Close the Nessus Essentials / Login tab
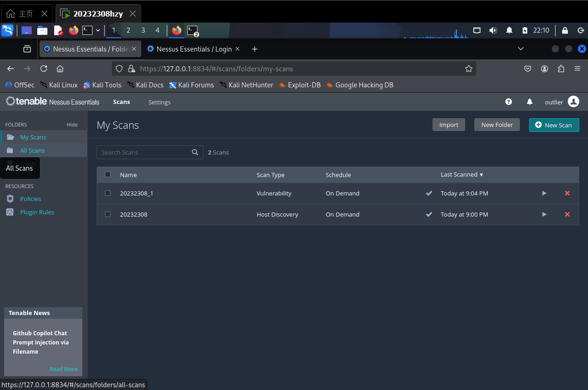 pos(237,49)
